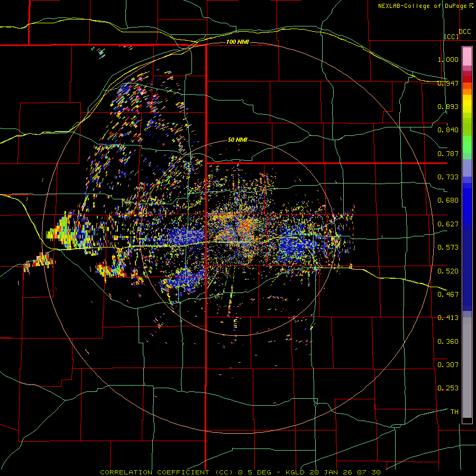Click the 100 NMI range ring label
476x476 pixels.
tap(237, 42)
